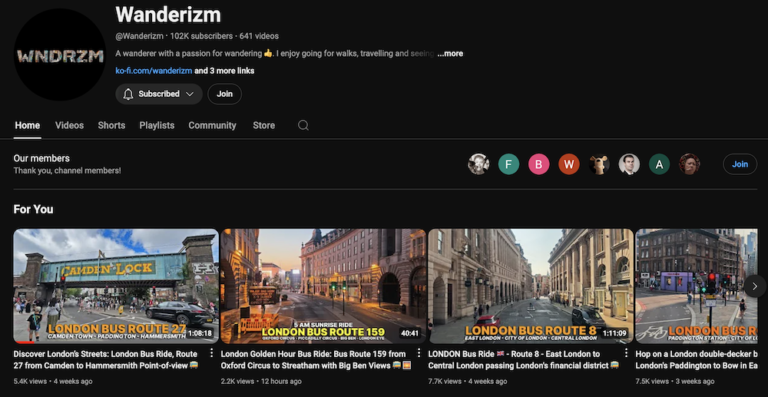Screen dimensions: 768x397
Task: Select the orange W member avatar
Action: tap(569, 164)
